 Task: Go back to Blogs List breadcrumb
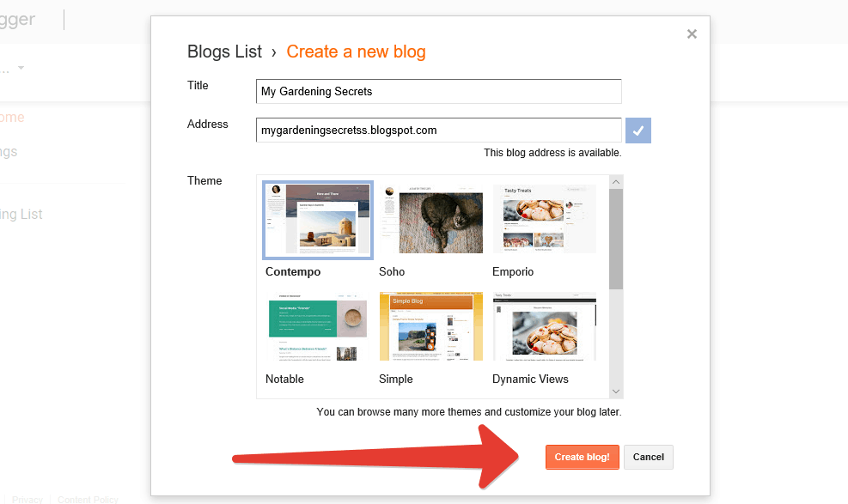pos(224,52)
